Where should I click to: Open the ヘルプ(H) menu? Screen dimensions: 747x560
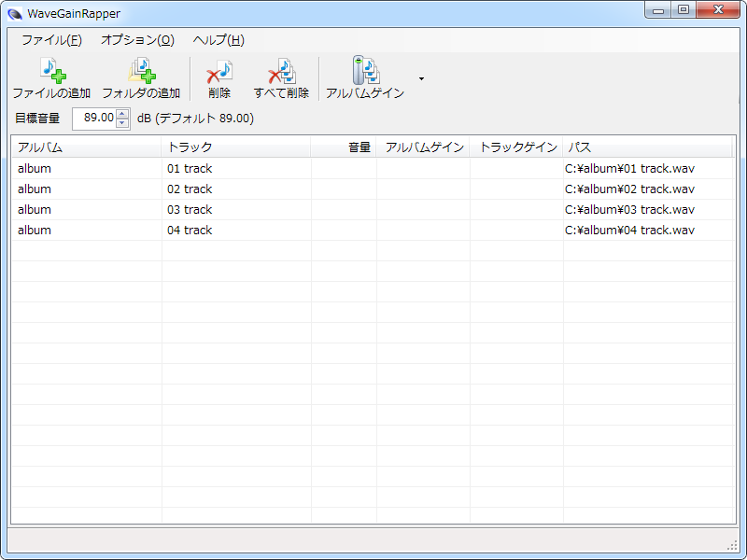point(218,40)
